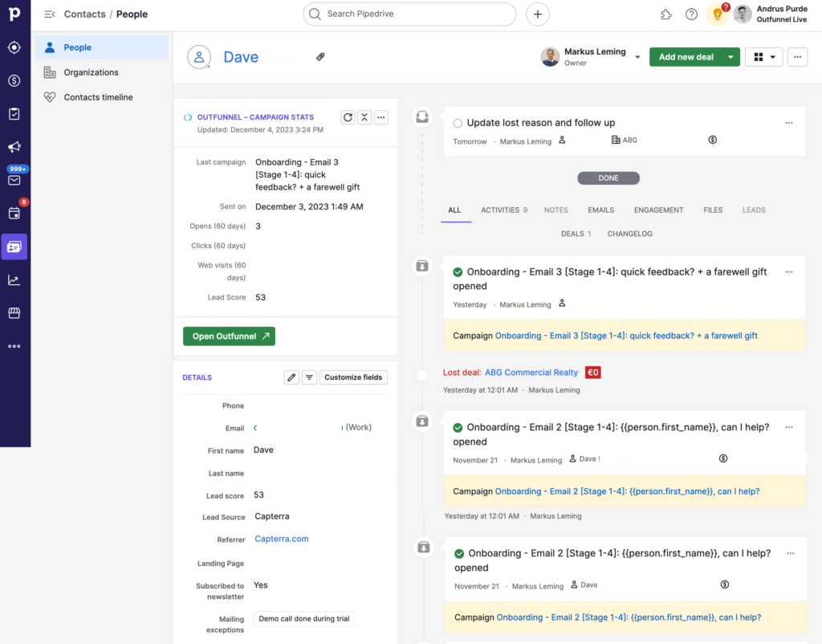The width and height of the screenshot is (822, 644).
Task: Click the pencil edit icon in Details
Action: point(291,377)
